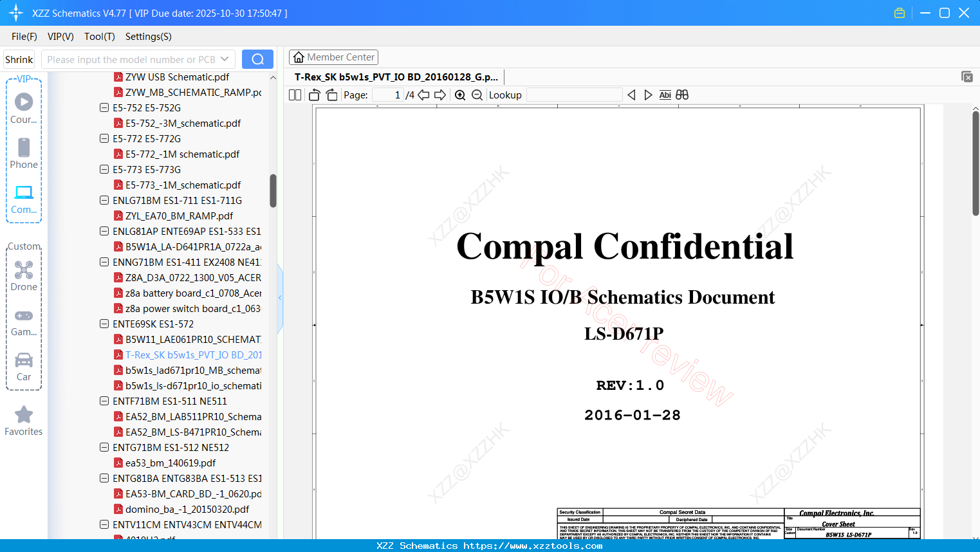Click the yellow VIP bag icon in title bar
This screenshot has height=552, width=980.
pos(900,13)
